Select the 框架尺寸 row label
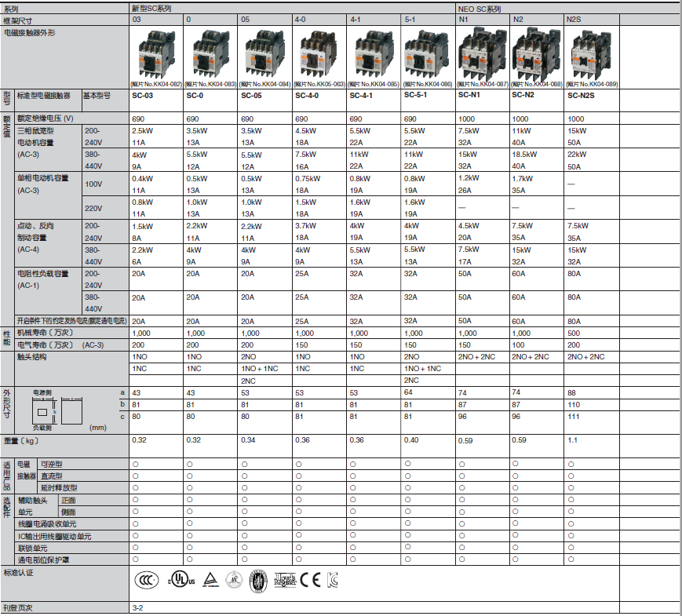 point(18,20)
